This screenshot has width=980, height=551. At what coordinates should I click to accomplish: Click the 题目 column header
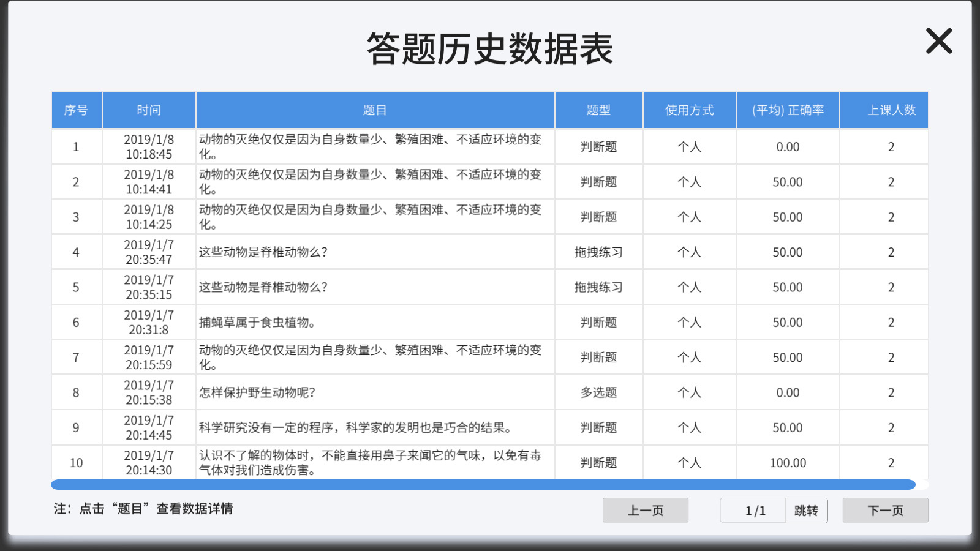374,110
